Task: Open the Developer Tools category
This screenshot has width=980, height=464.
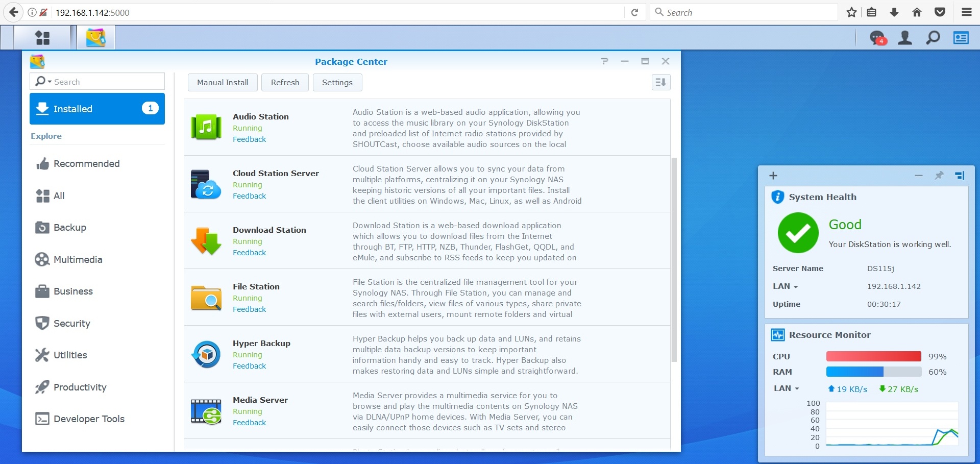Action: 97,419
